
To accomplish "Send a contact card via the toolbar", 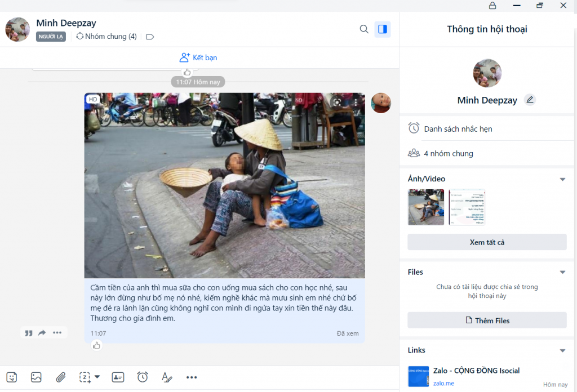I will (118, 377).
